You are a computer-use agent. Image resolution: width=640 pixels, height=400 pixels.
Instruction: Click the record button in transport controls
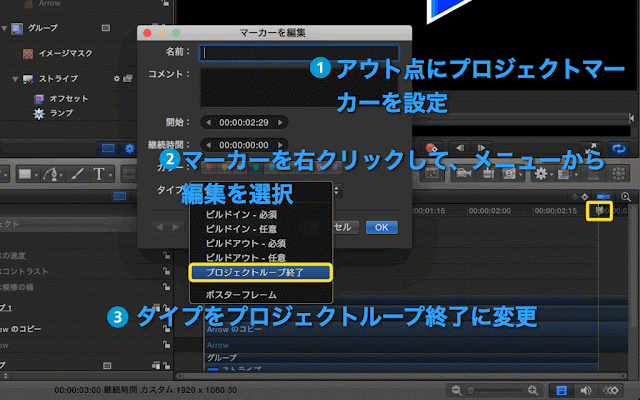coord(430,148)
